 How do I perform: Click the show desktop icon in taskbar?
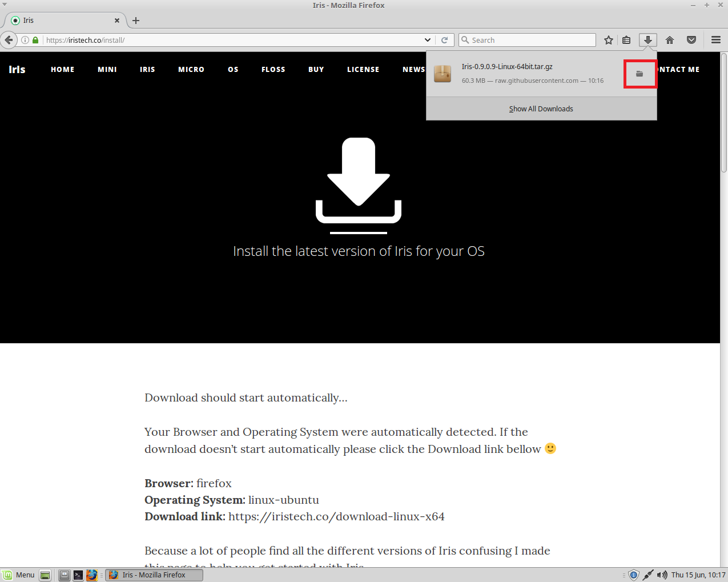tap(45, 575)
